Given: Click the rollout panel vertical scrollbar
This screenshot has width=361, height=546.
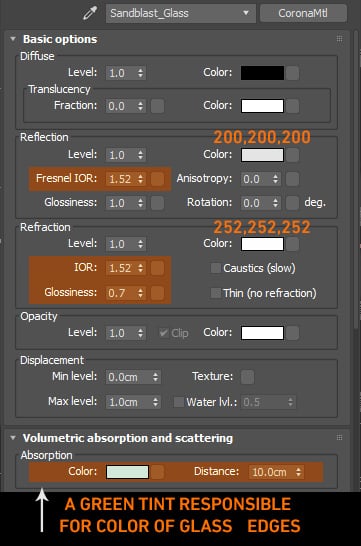Looking at the screenshot, I should (356, 179).
